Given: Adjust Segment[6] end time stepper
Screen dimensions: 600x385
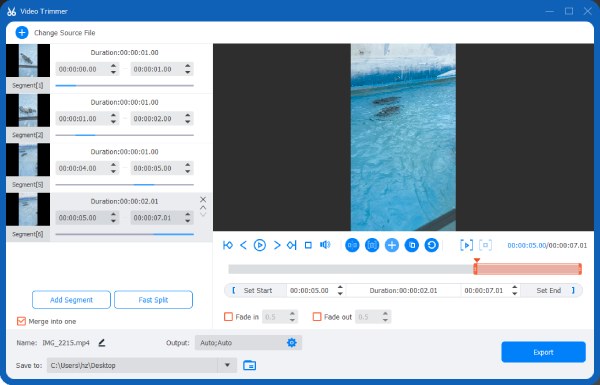Looking at the screenshot, I should coord(188,218).
